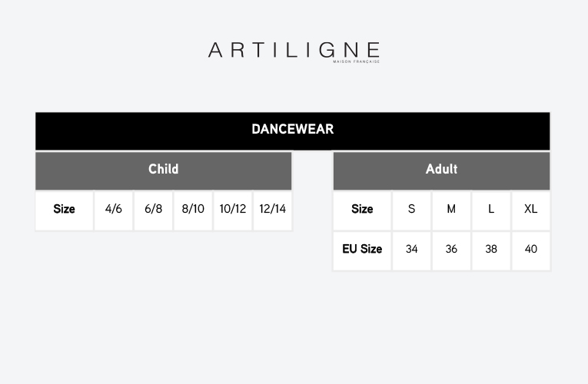Viewport: 588px width, 384px height.
Task: Click the EU Size row label
Action: click(362, 250)
